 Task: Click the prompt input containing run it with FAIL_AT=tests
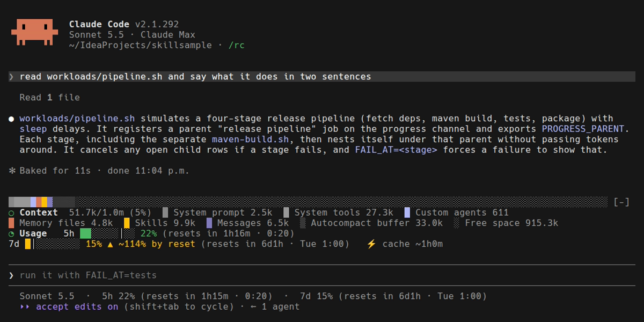[x=322, y=275]
